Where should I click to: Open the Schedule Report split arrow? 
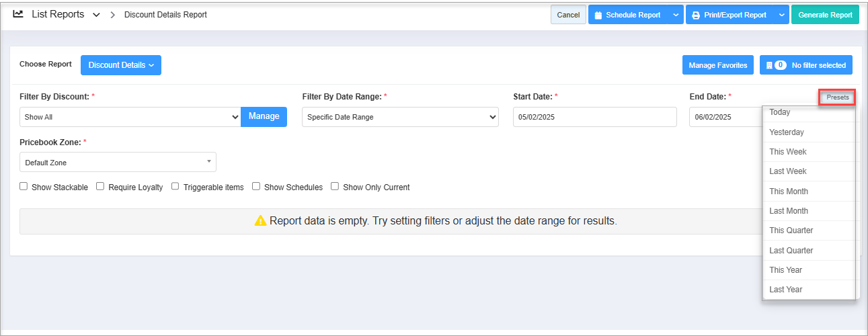point(676,15)
